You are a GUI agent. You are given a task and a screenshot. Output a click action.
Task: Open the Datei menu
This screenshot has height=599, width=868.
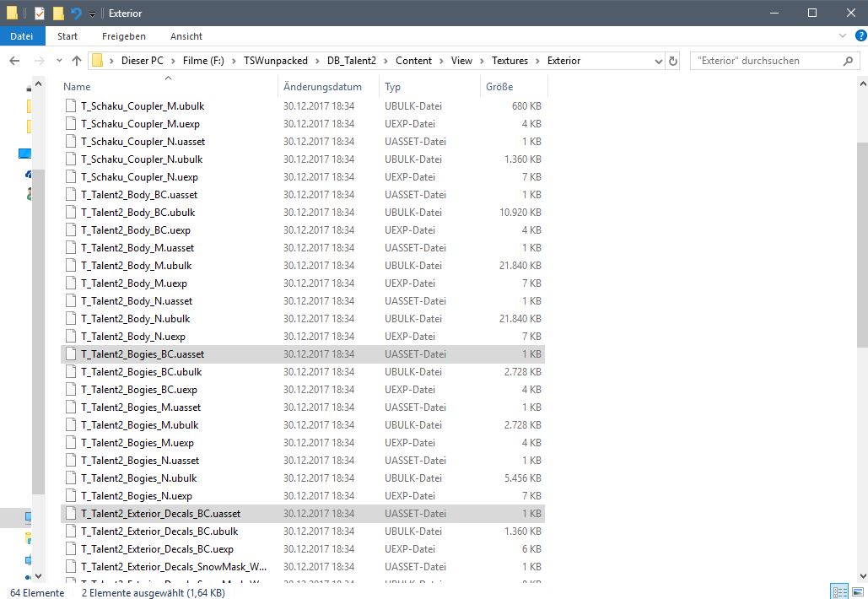coord(22,36)
